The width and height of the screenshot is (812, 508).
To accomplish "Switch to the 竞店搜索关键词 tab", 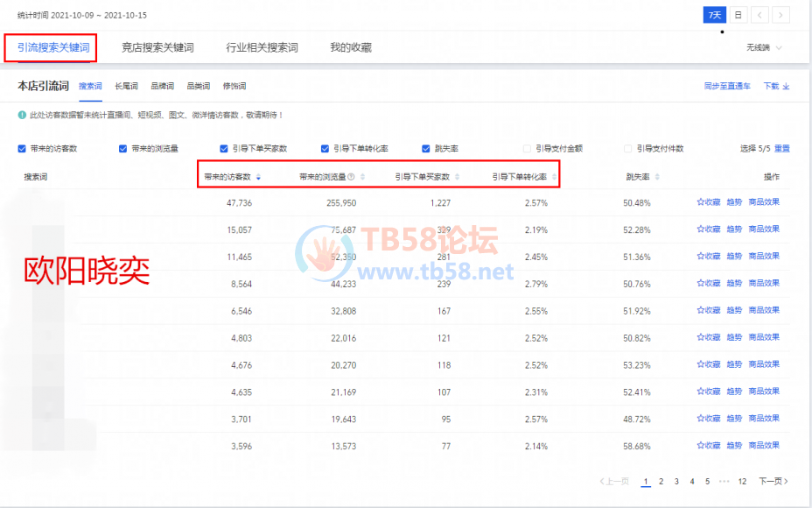I will (157, 47).
